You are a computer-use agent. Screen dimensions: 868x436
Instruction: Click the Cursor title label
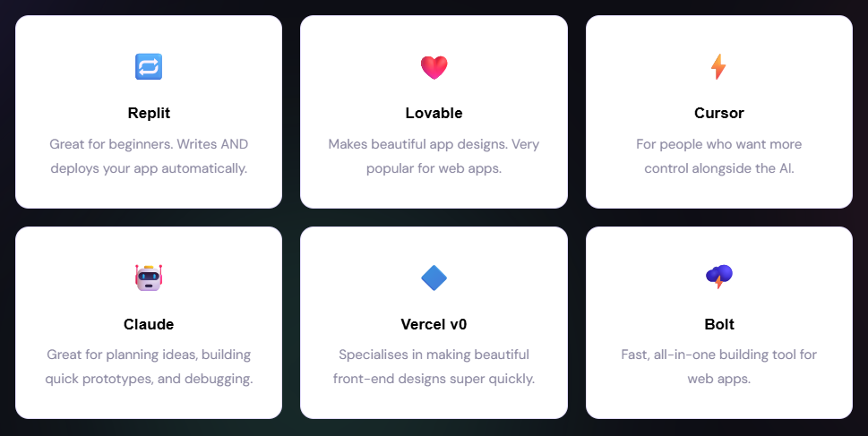(x=718, y=113)
